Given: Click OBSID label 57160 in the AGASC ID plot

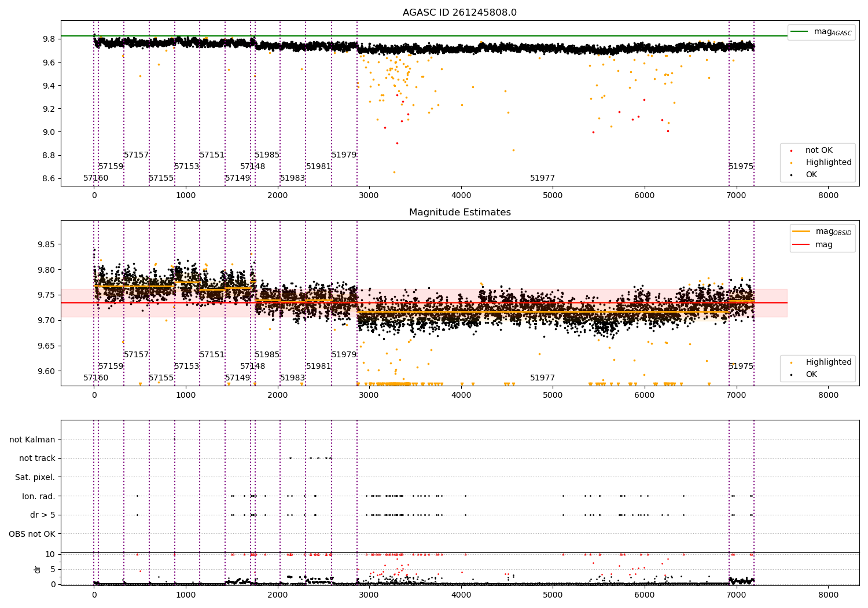Looking at the screenshot, I should tap(95, 178).
